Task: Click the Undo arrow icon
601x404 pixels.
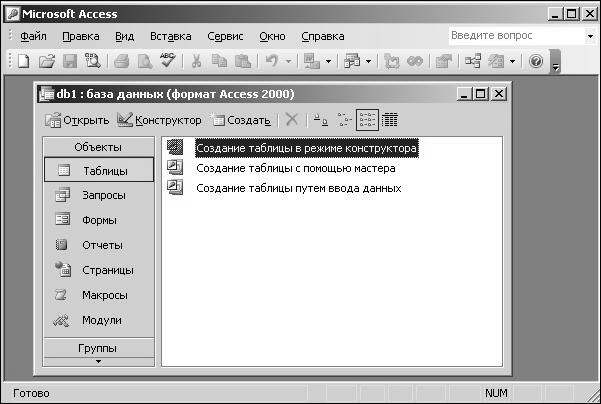Action: (272, 61)
